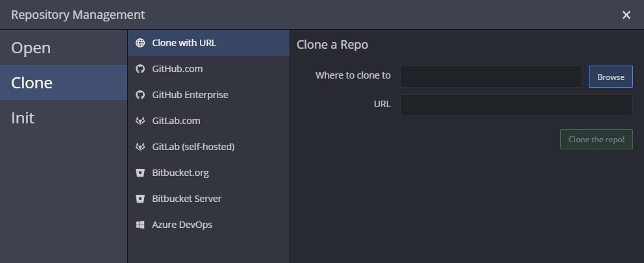The width and height of the screenshot is (644, 263).
Task: Select the Azure DevOps label
Action: (x=182, y=225)
